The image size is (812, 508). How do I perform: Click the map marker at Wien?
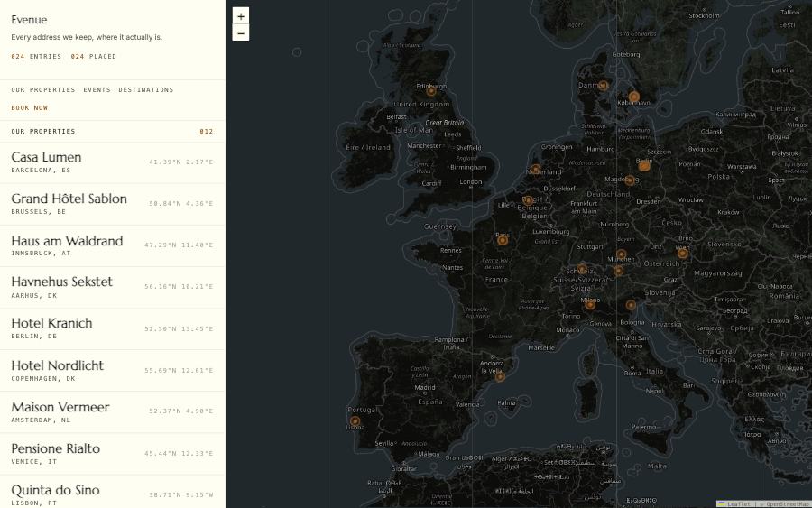(683, 254)
